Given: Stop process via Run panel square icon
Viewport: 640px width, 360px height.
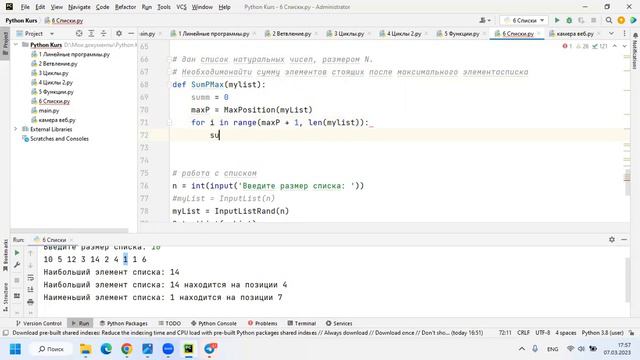Looking at the screenshot, I should coord(17,280).
